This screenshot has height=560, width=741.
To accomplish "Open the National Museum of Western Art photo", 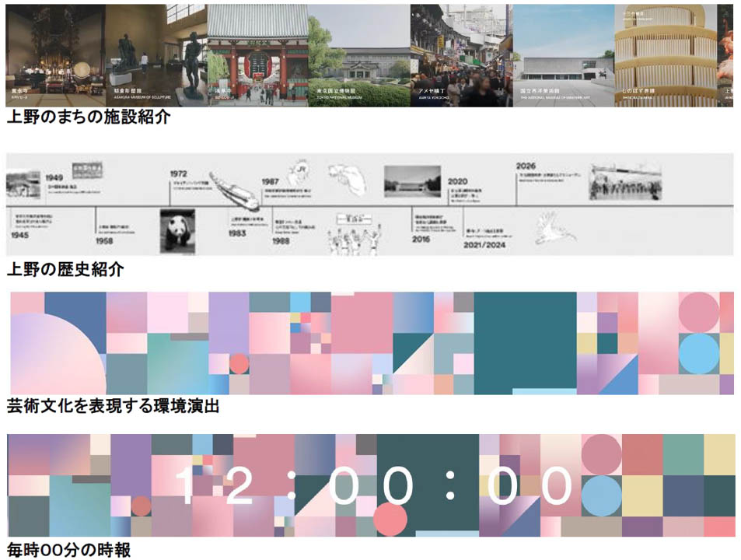I will pos(564,56).
